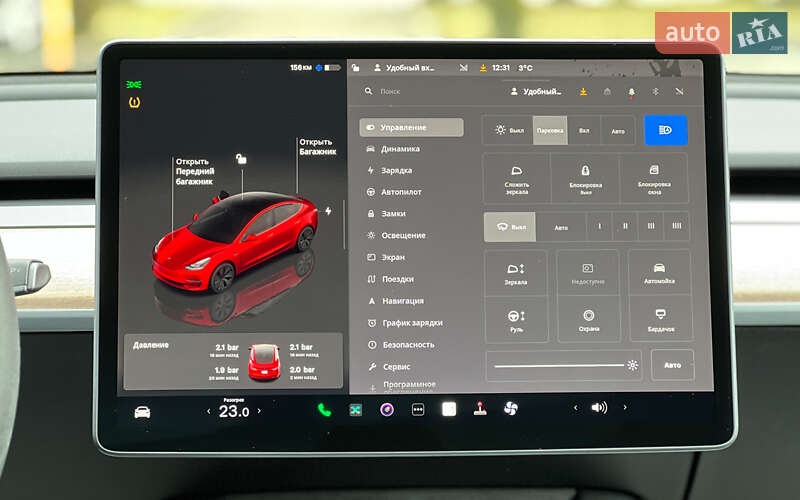Viewport: 800px width, 500px height.
Task: Open the notifications bell icon
Action: pos(631,92)
